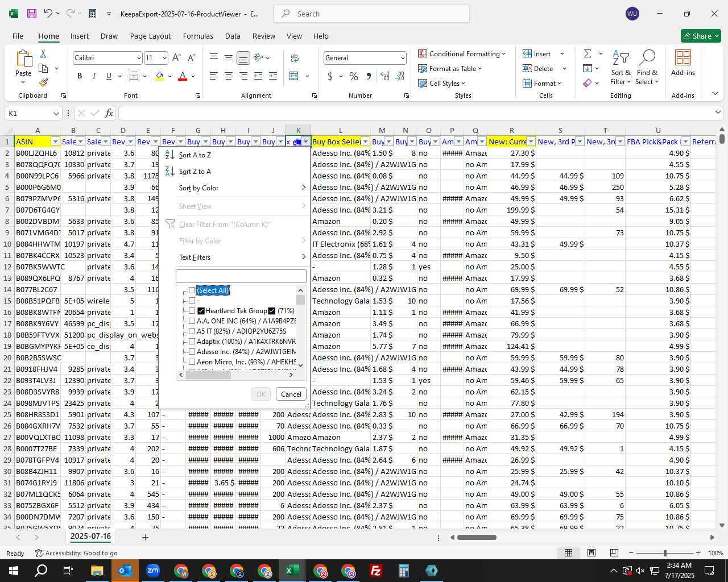Apply Wrap Text to cells
Screen dimensions: 728x582
[x=295, y=57]
